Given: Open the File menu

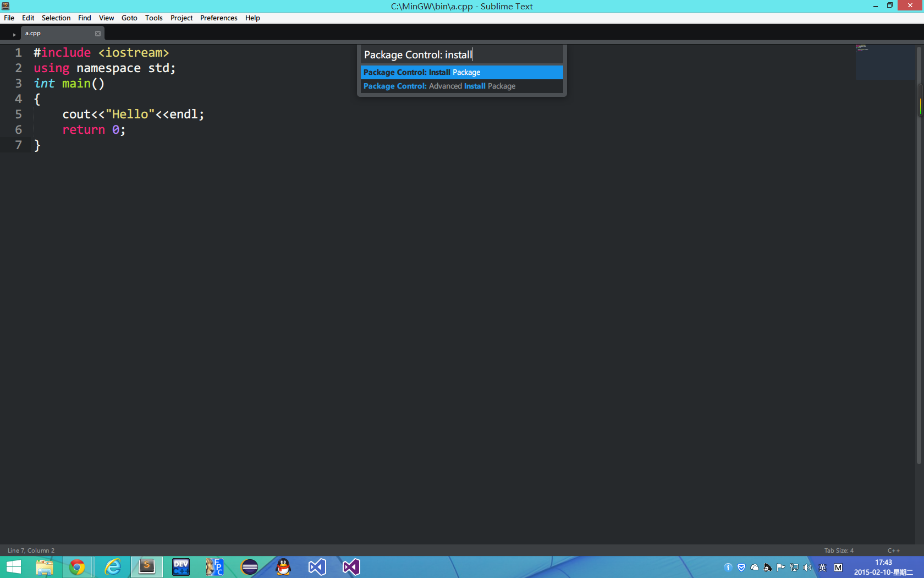Looking at the screenshot, I should pyautogui.click(x=9, y=18).
